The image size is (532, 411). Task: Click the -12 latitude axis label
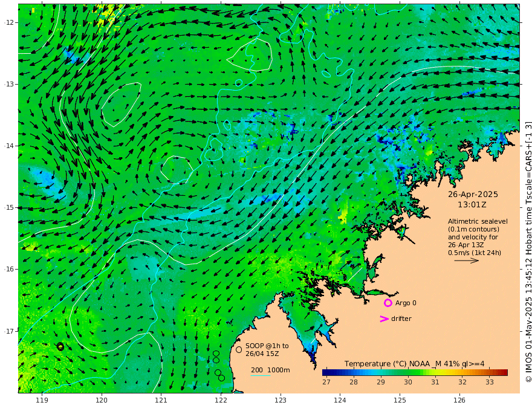pos(9,22)
